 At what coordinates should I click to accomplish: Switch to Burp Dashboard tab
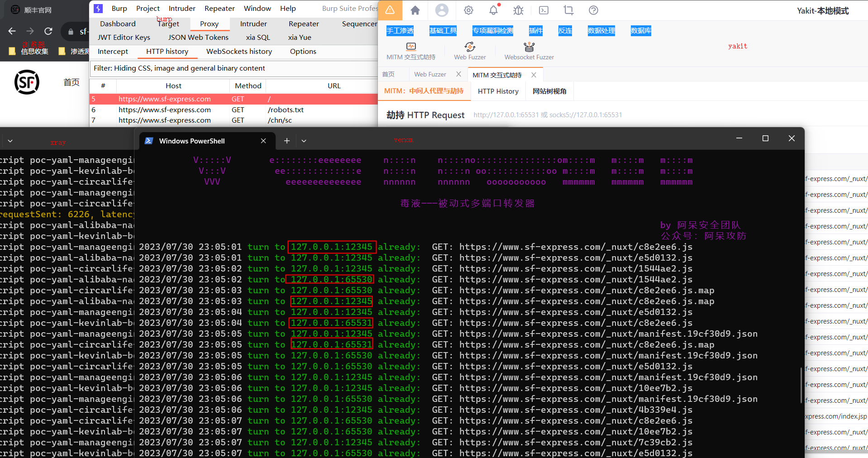pos(118,24)
